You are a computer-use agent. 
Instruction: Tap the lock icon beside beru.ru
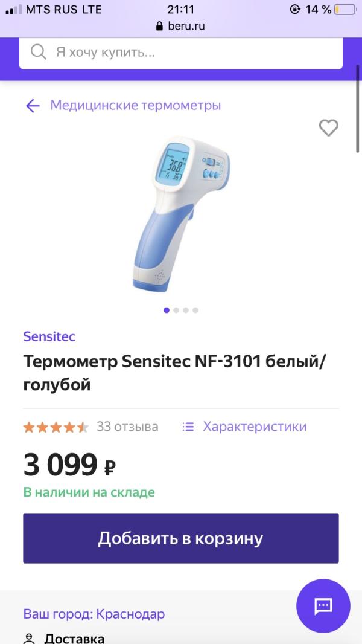pos(159,26)
